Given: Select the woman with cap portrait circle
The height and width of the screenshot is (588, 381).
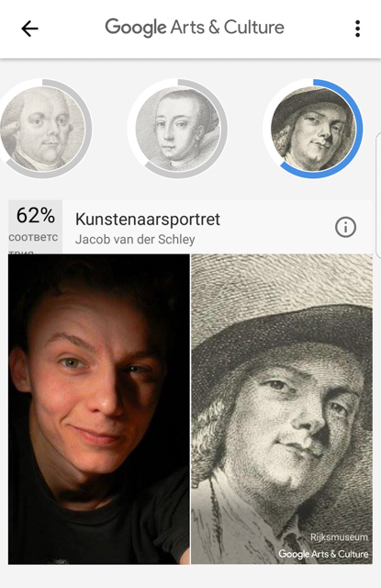Looking at the screenshot, I should (177, 129).
